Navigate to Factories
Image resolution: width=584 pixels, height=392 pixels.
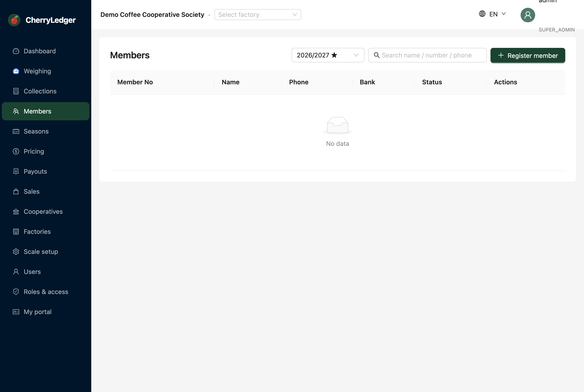[x=46, y=232]
